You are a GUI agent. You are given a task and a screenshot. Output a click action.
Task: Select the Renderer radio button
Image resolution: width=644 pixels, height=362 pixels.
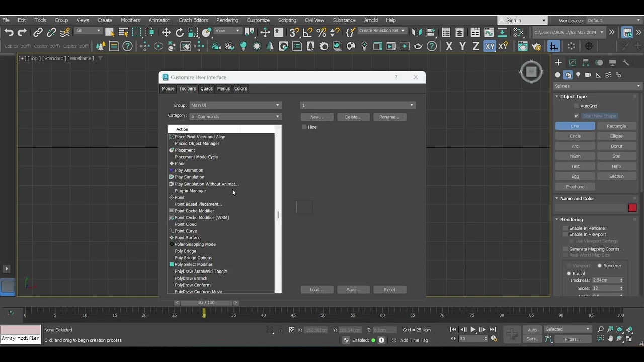600,266
